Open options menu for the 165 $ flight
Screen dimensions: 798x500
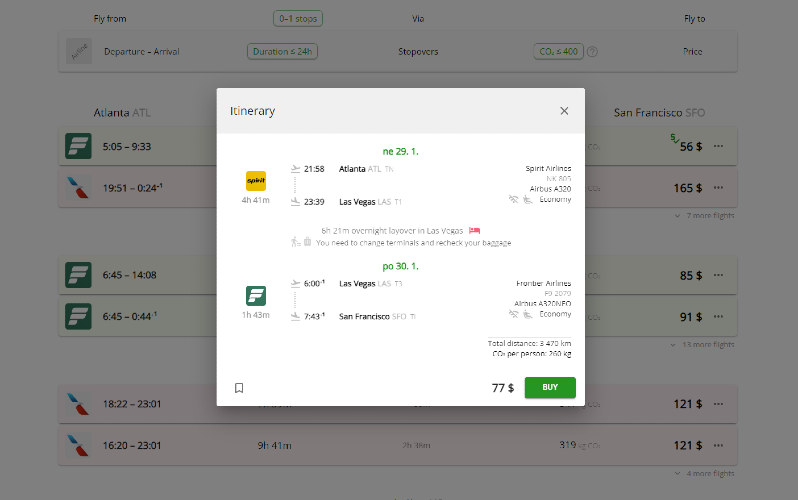click(718, 188)
